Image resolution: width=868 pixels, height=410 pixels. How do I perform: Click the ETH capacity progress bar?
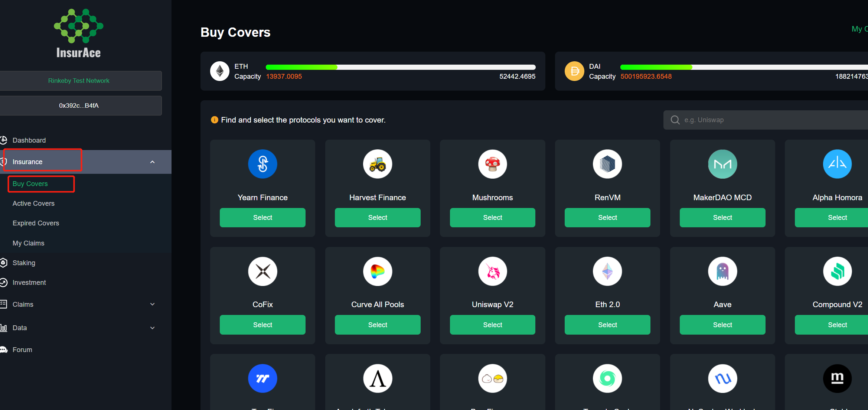pos(400,67)
